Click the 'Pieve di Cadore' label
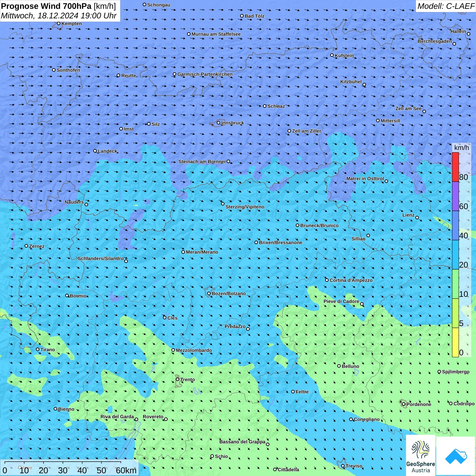 click(341, 301)
